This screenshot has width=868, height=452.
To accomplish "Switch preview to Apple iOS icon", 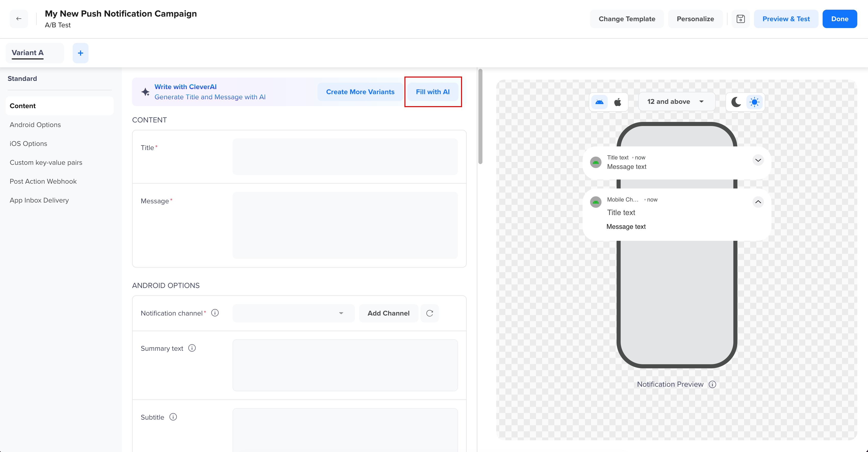I will coord(618,102).
